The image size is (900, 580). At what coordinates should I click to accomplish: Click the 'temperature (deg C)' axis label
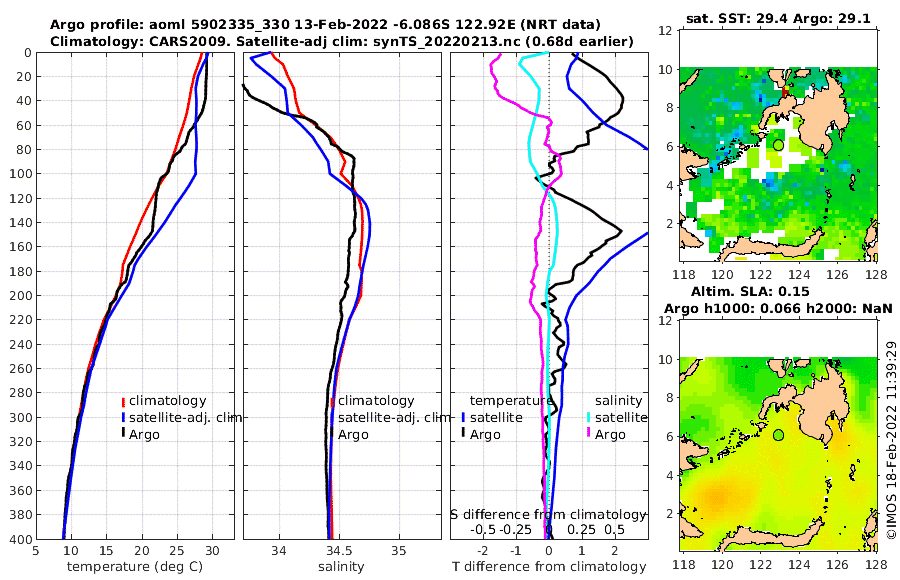[x=135, y=567]
